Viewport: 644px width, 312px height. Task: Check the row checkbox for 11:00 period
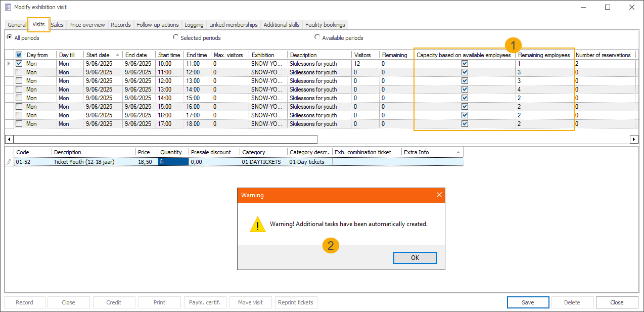pyautogui.click(x=19, y=72)
